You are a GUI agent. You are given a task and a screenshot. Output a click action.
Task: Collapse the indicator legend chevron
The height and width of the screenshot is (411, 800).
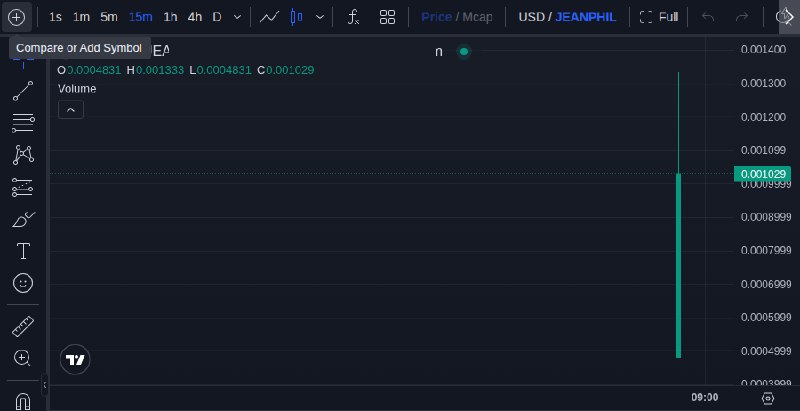[x=71, y=110]
